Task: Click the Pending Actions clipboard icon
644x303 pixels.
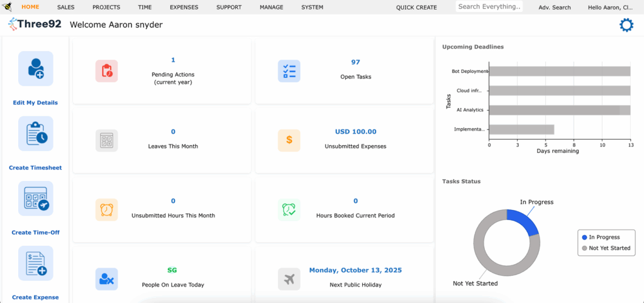Action: click(106, 71)
